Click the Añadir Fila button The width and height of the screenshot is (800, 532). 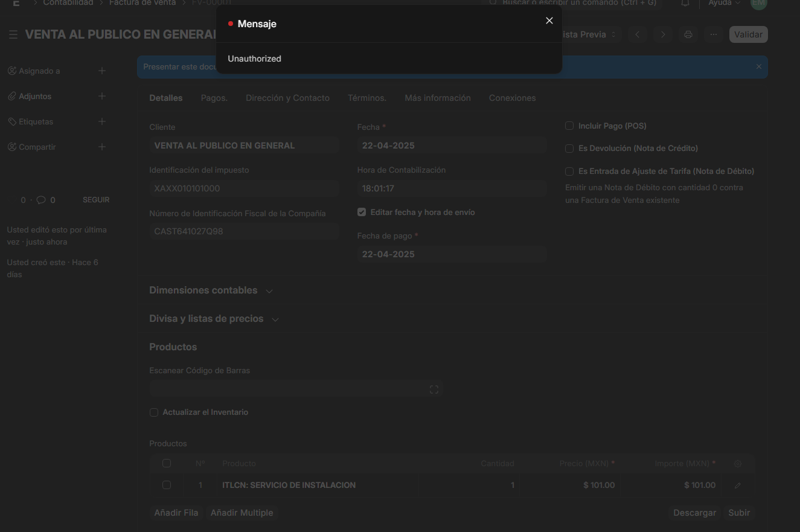(176, 513)
